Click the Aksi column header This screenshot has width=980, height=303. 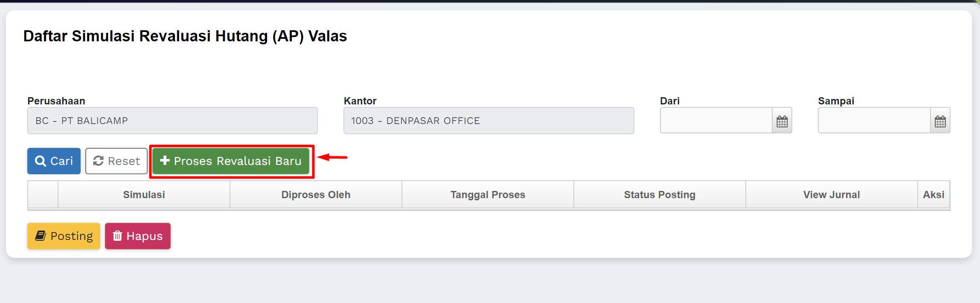933,195
